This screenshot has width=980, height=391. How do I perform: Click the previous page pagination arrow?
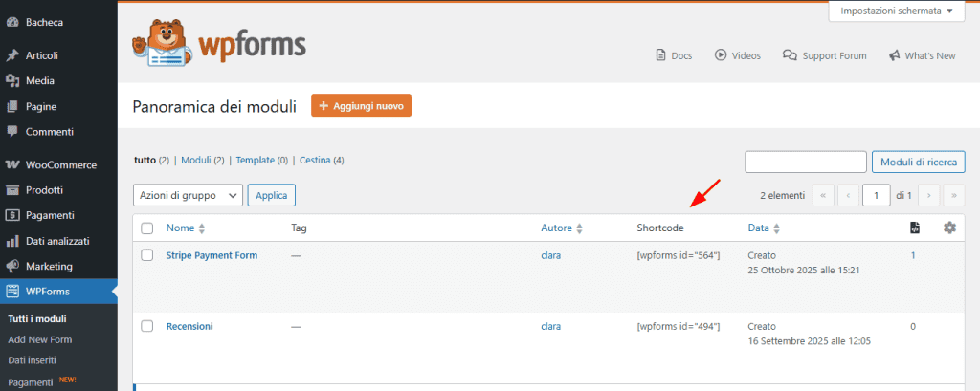848,195
